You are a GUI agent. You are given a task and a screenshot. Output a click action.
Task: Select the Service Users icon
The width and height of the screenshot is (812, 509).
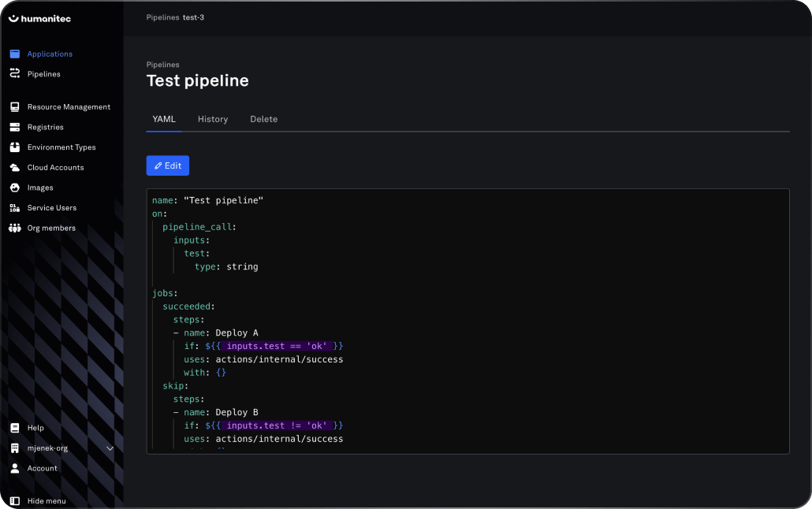point(14,208)
